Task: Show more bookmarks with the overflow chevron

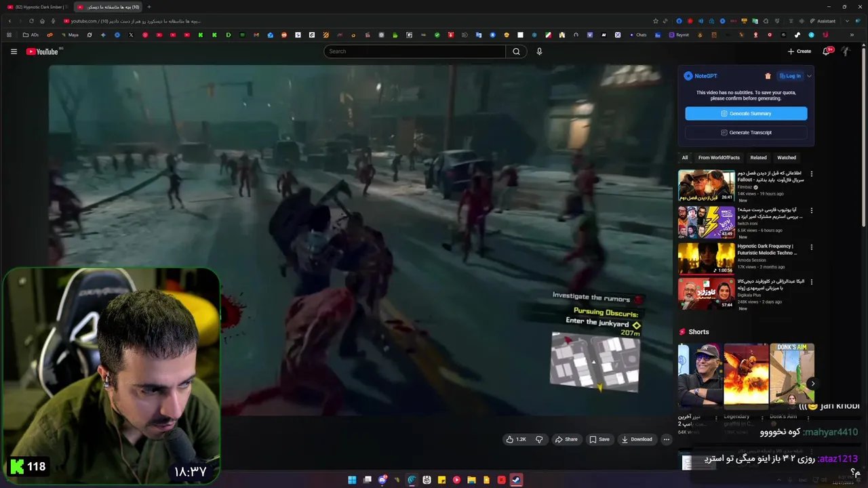Action: pos(852,35)
